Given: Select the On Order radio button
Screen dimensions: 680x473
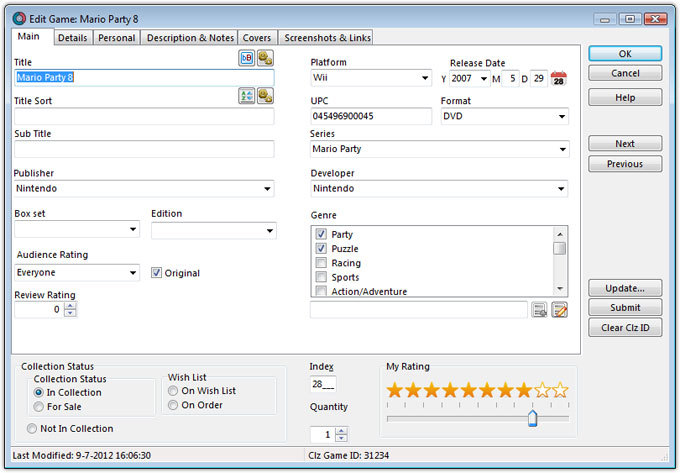Looking at the screenshot, I should click(173, 405).
